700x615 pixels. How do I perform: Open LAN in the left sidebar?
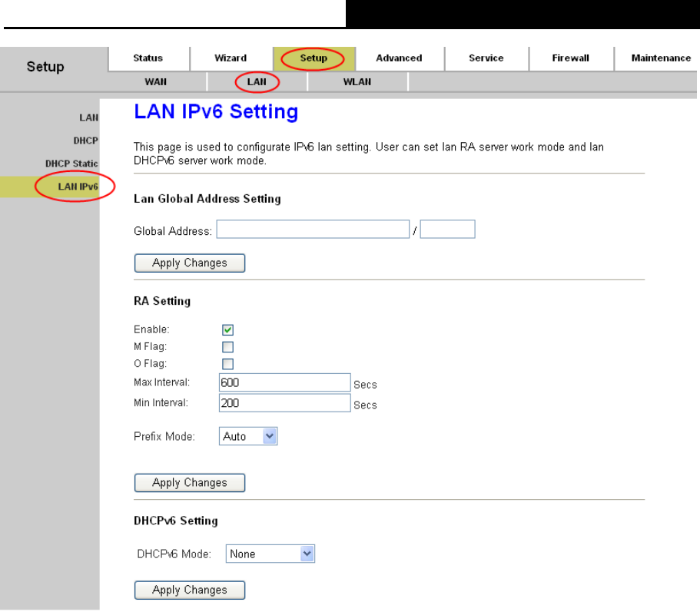pyautogui.click(x=89, y=117)
